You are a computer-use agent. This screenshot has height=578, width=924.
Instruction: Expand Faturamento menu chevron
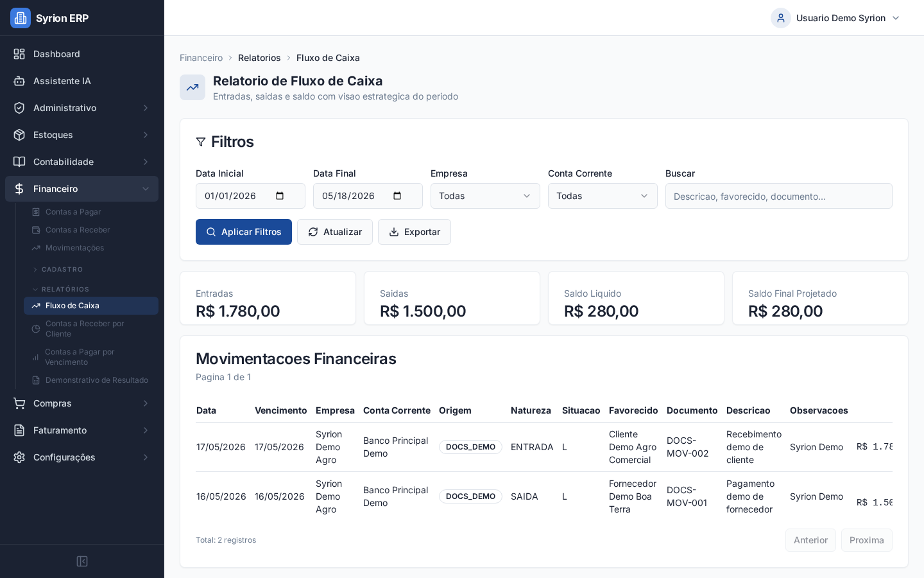tap(146, 430)
